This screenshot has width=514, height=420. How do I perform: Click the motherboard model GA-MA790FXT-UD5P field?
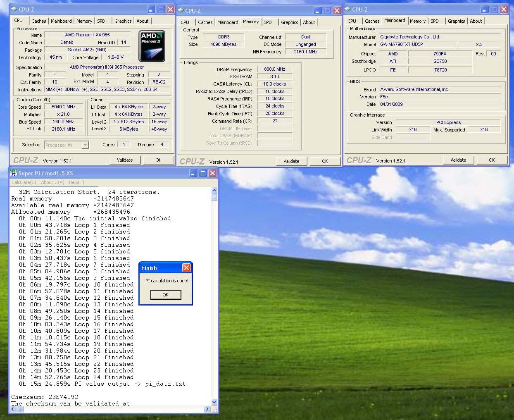[x=417, y=44]
